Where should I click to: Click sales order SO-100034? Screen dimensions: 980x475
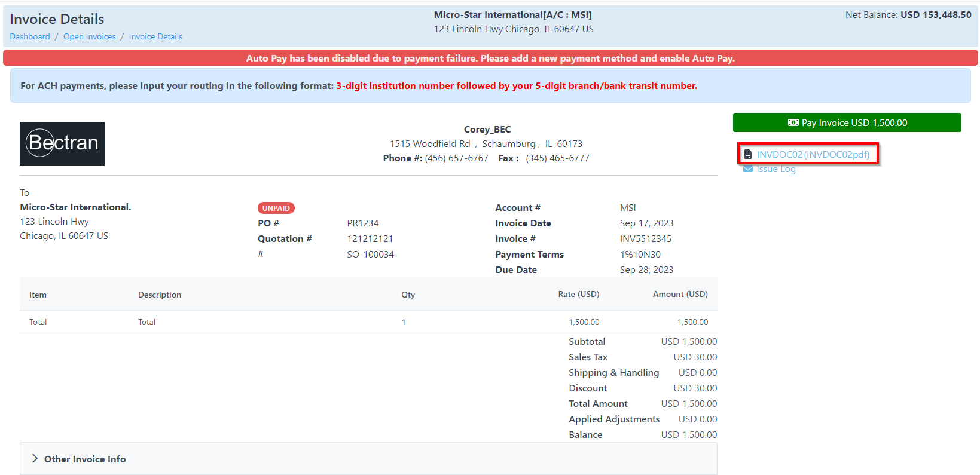click(371, 254)
